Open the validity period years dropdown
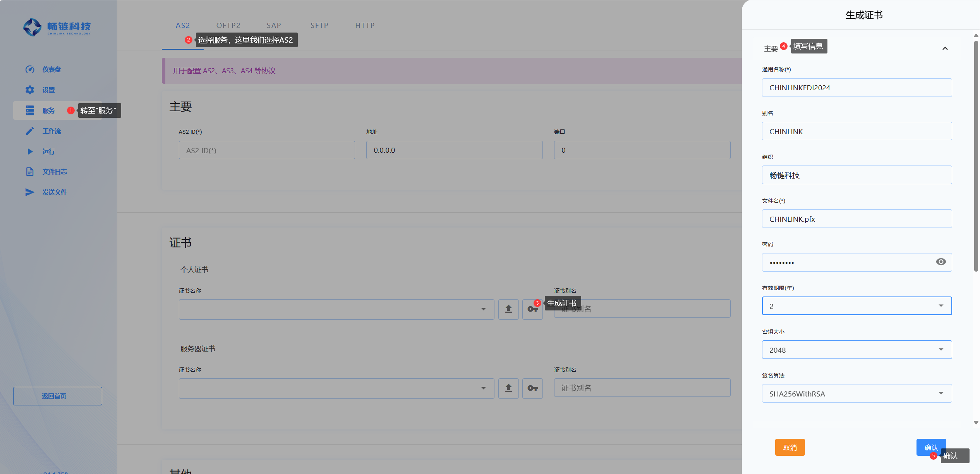Screen dimensions: 980x474 click(x=856, y=306)
